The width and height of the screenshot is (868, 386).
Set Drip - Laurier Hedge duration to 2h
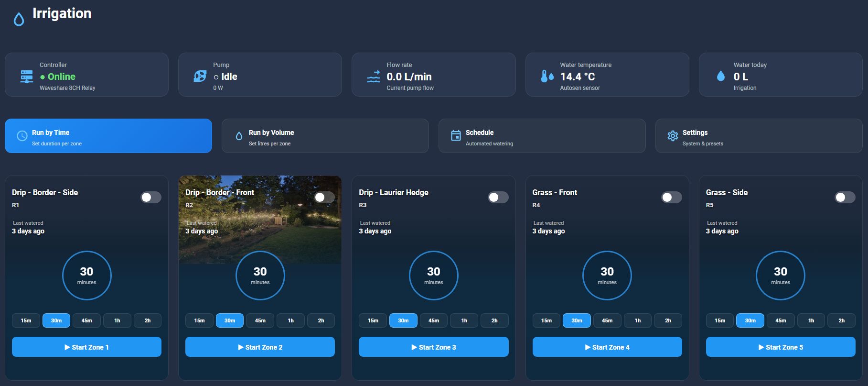click(x=494, y=320)
